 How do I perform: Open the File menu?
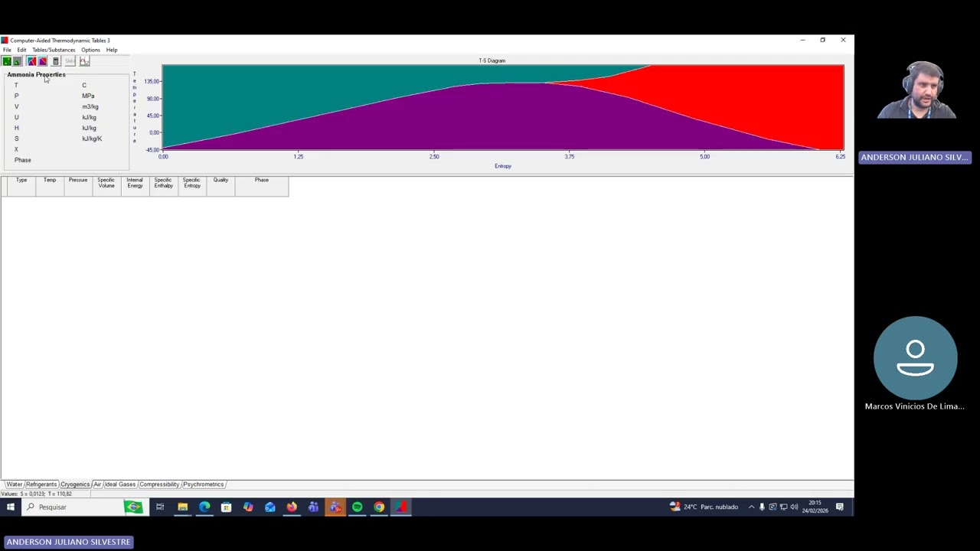click(7, 50)
